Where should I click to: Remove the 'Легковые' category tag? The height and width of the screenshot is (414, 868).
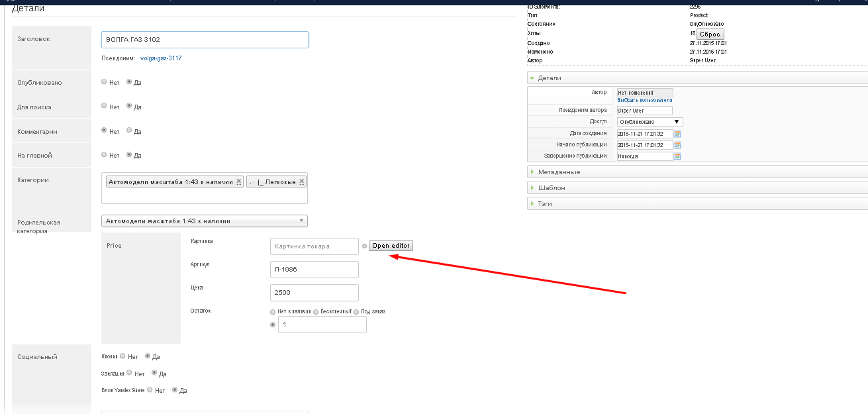(x=302, y=181)
